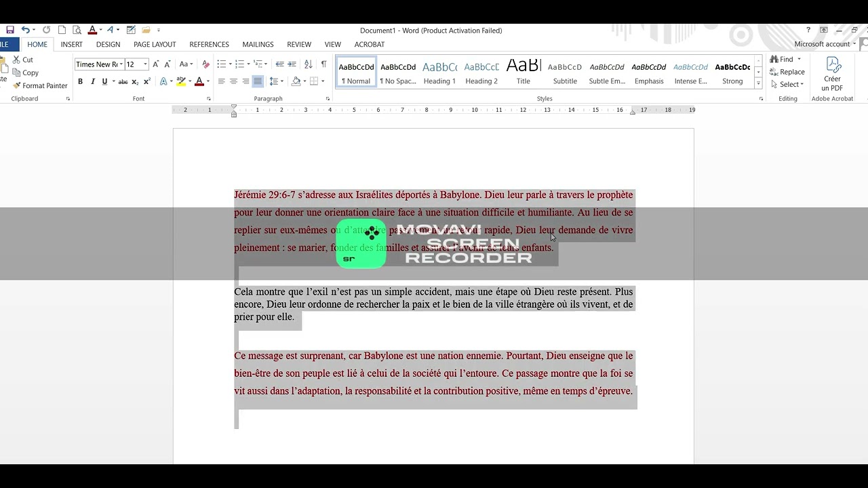Save the document from Quick Access Toolbar
This screenshot has width=868, height=488.
(x=10, y=30)
